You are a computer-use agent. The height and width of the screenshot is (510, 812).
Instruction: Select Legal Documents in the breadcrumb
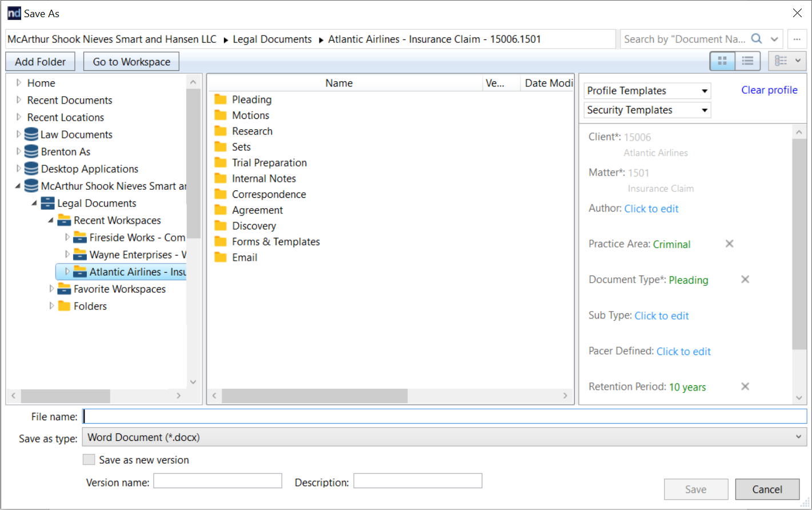click(x=273, y=39)
